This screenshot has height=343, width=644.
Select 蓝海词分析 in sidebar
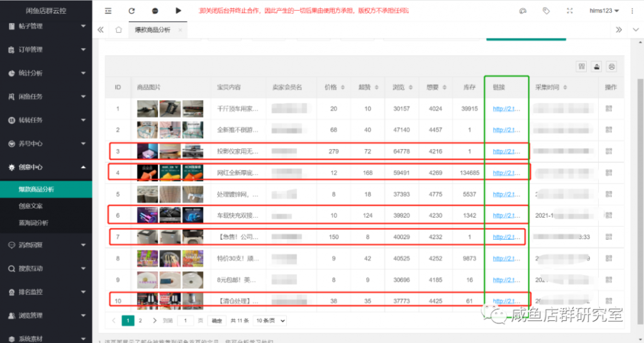tap(46, 223)
